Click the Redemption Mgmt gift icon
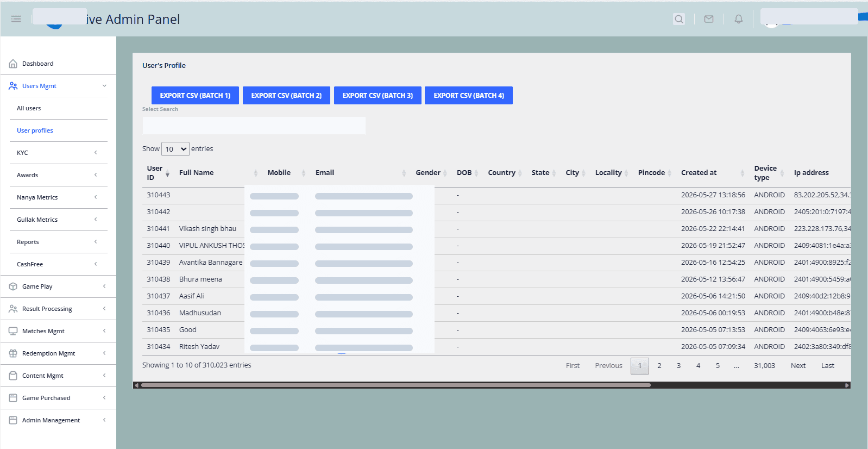 click(x=13, y=353)
